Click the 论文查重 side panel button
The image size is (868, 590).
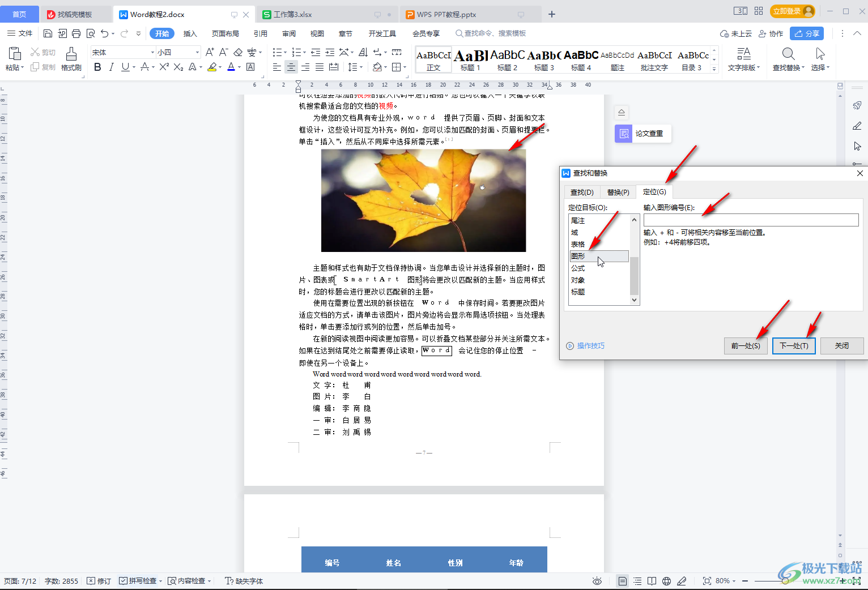[643, 134]
